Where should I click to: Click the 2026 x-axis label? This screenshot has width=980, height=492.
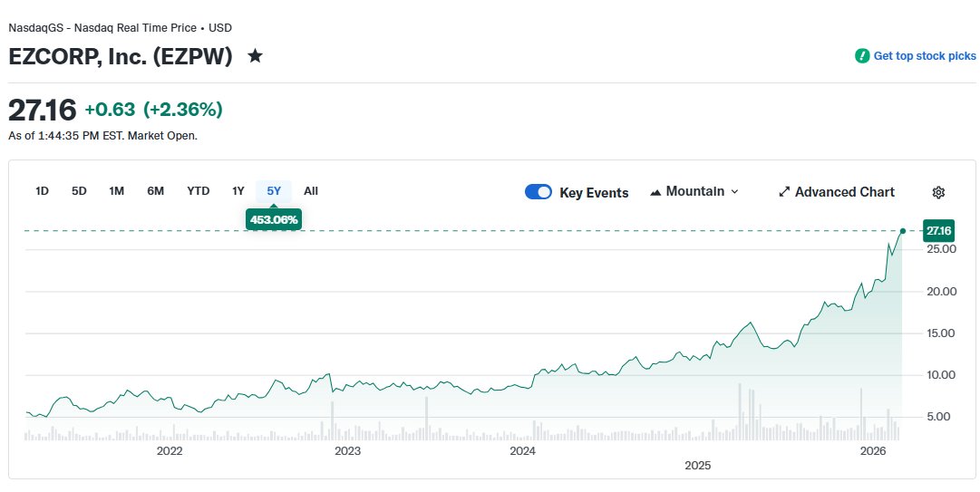pos(873,451)
